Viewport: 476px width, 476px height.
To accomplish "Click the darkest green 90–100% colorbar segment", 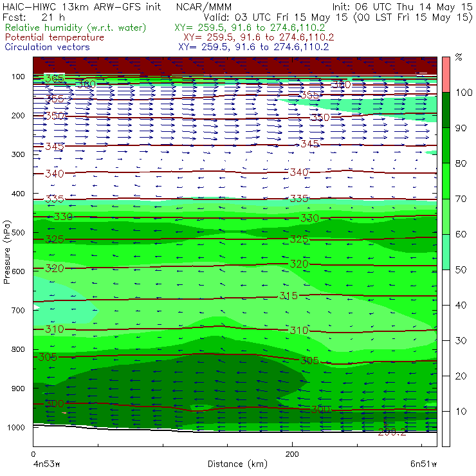I will tap(446, 110).
